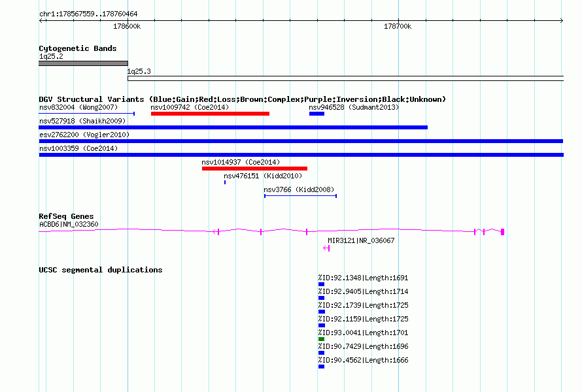Select the %ID:92.9405|Length:1714 label
Viewport: 582px width, 392px height.
click(x=363, y=291)
